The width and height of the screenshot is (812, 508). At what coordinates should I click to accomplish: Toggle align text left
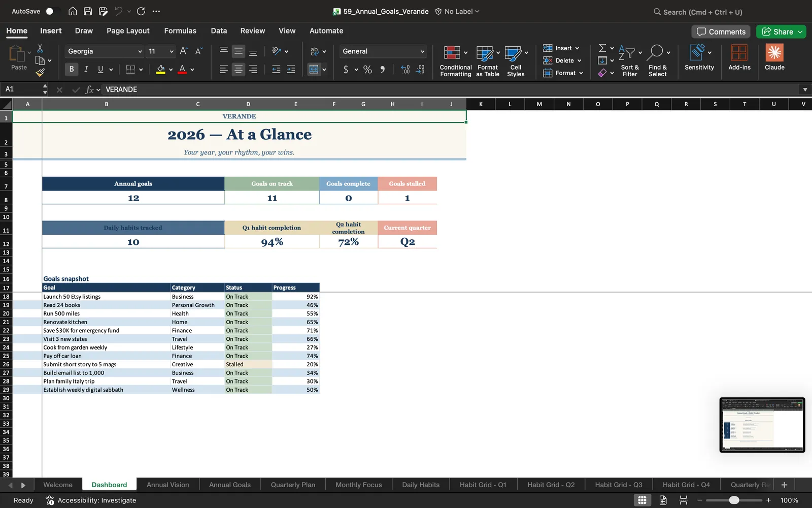click(223, 70)
